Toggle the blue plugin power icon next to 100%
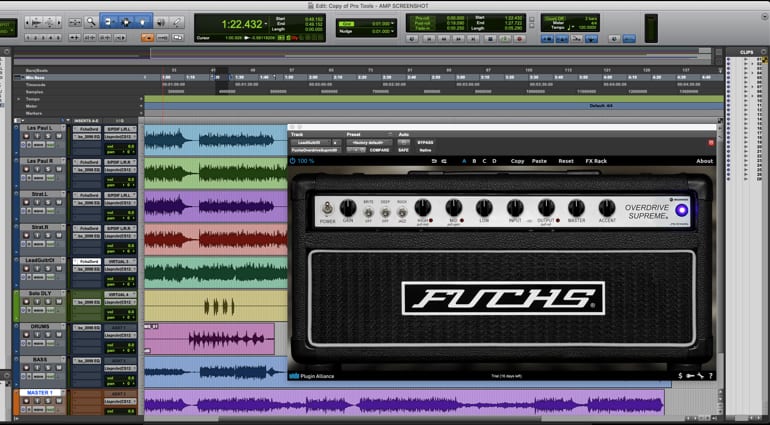 [x=293, y=161]
